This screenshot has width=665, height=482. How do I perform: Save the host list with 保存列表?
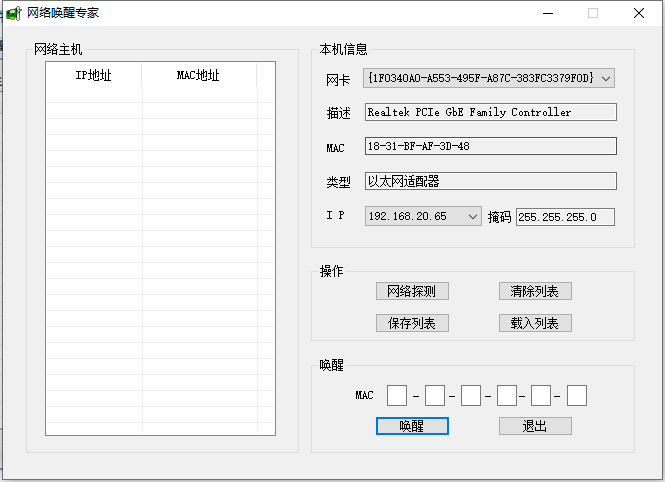[x=412, y=323]
